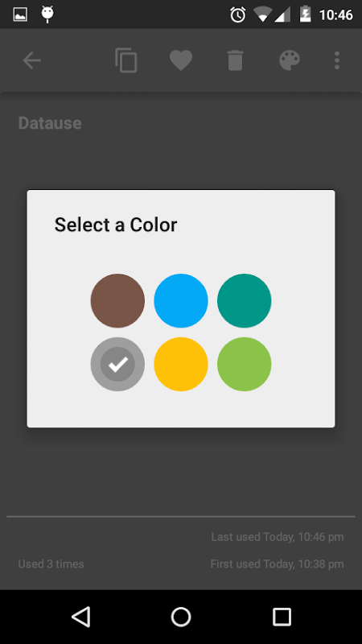Tap the Android back navigation button

pyautogui.click(x=81, y=617)
